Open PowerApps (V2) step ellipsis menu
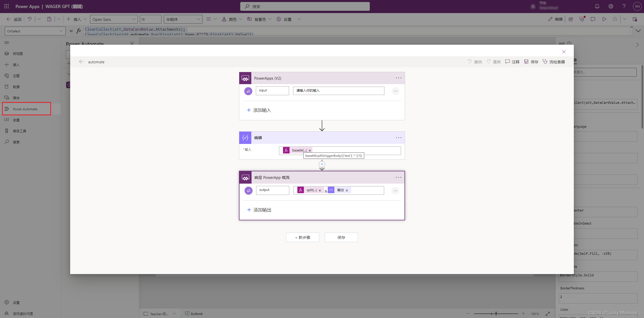Screen dimensions: 644x318 pos(398,78)
